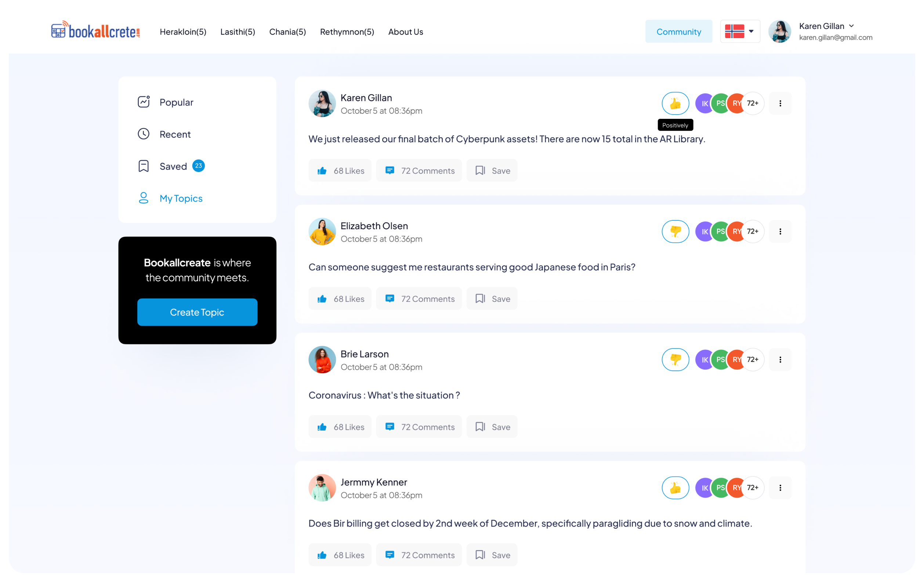Viewport: 924px width, 582px height.
Task: Open the three-dot menu on Karen Gillan's post
Action: click(x=780, y=103)
